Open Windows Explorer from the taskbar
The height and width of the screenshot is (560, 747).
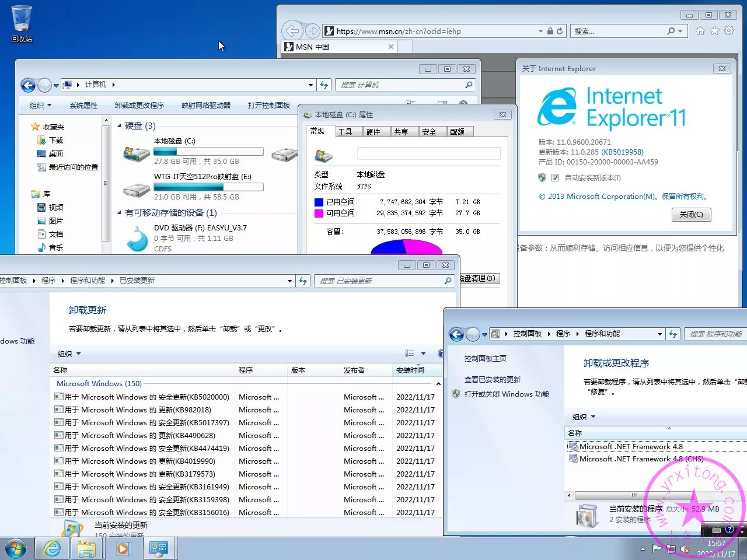click(87, 549)
